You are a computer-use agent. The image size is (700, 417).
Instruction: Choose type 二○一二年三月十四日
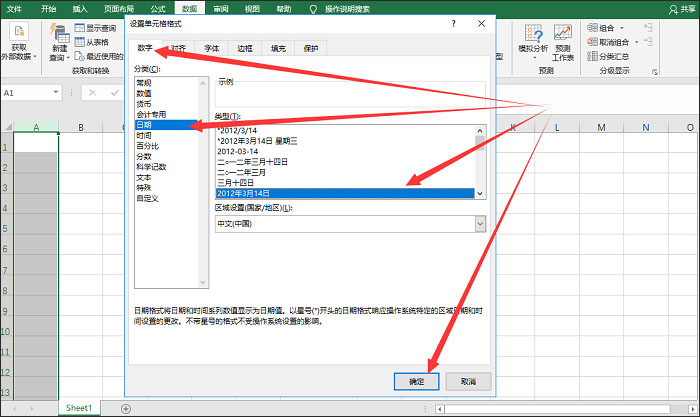point(252,162)
